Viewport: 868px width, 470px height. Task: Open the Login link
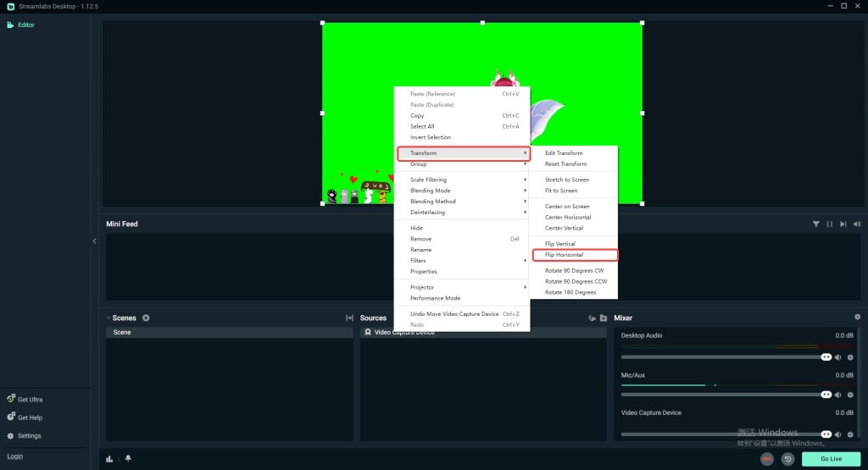tap(15, 456)
